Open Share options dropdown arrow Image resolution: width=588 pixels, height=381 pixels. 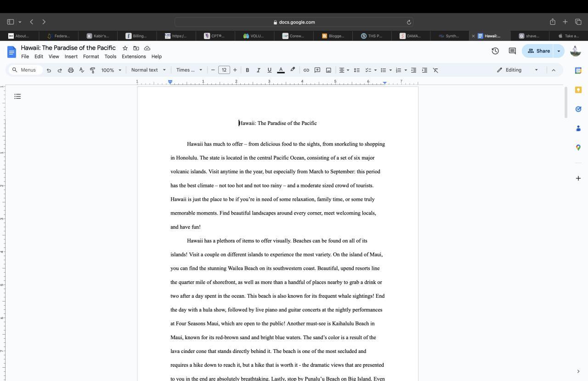click(559, 51)
